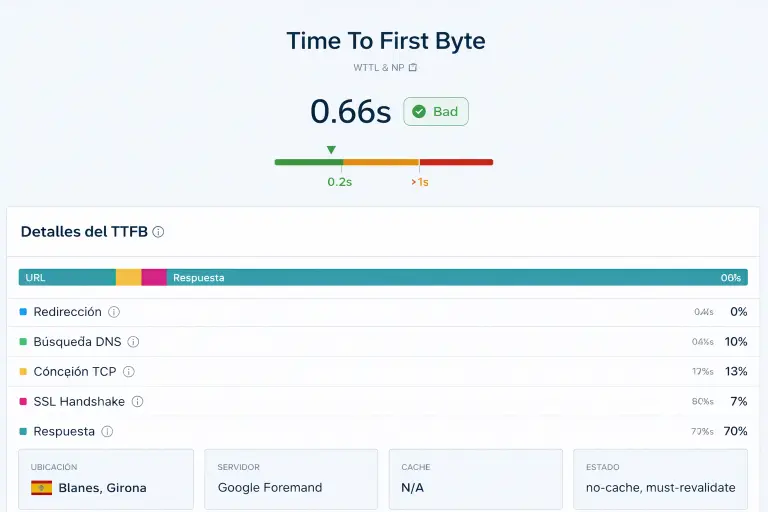
Task: Click the info icon beside Búsqueda DNS
Action: pyautogui.click(x=133, y=342)
